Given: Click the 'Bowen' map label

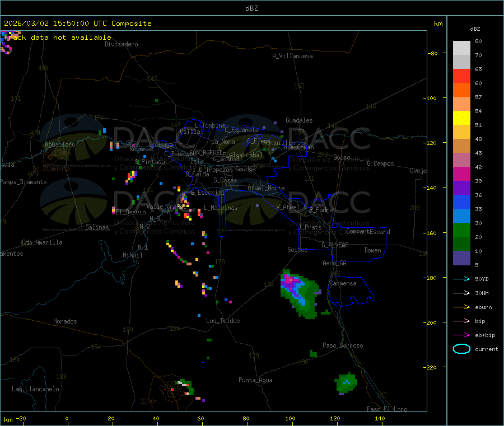Looking at the screenshot, I should 372,250.
